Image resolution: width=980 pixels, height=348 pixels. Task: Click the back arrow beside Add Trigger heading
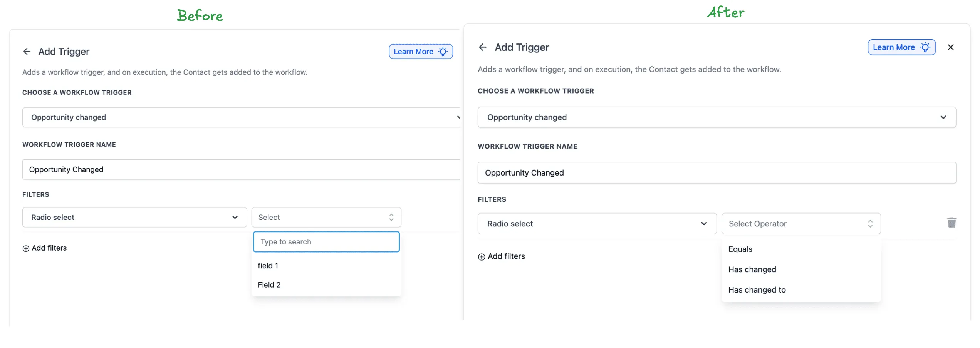tap(27, 51)
